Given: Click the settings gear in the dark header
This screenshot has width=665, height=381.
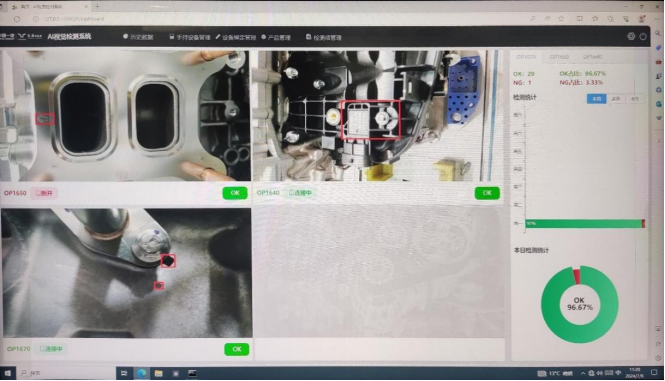Looking at the screenshot, I should pyautogui.click(x=631, y=36).
